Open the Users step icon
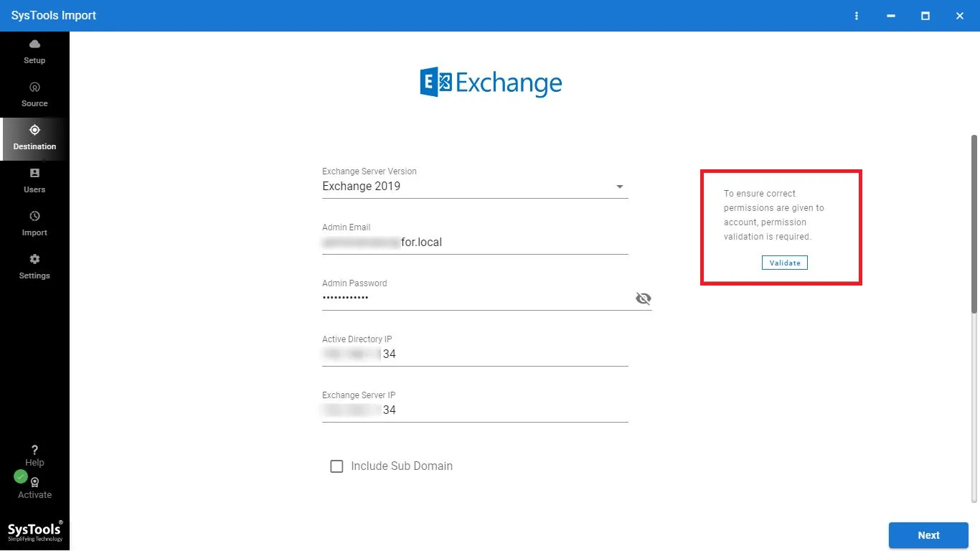 click(34, 174)
